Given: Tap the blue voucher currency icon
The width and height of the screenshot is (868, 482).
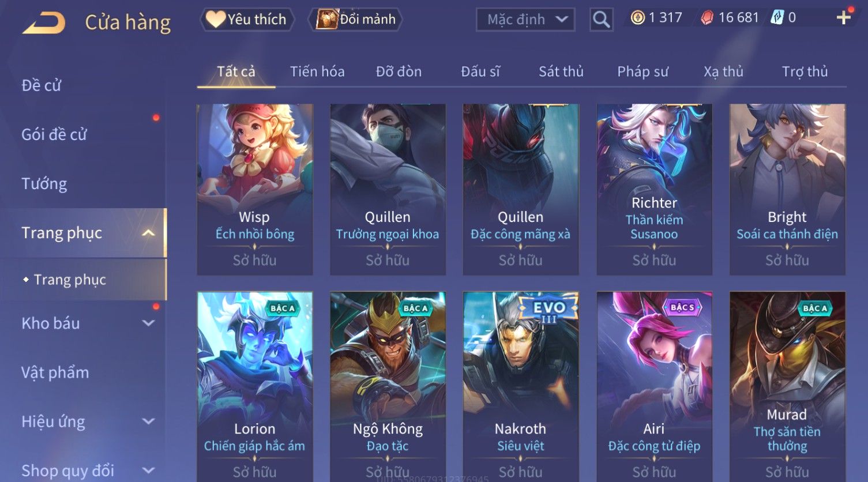Looking at the screenshot, I should coord(777,18).
